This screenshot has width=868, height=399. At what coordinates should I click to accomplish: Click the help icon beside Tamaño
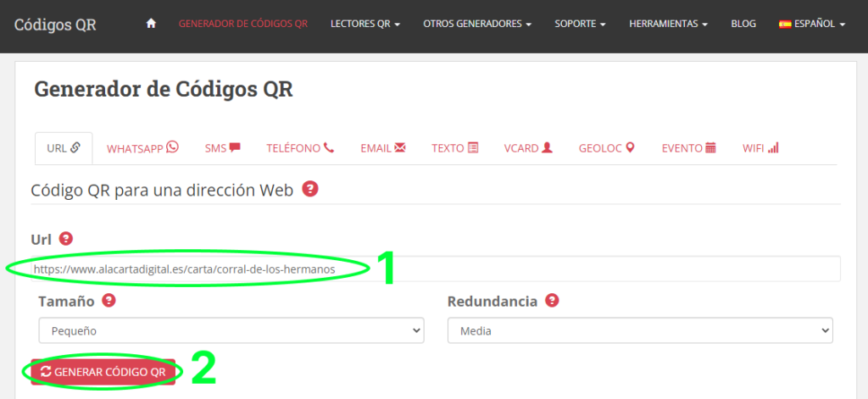109,301
